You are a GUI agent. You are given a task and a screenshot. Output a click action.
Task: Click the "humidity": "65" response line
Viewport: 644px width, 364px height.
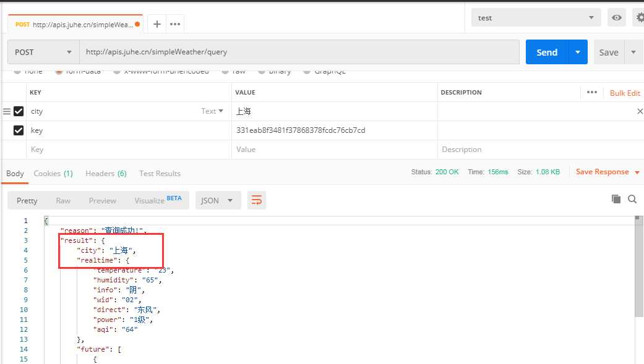(x=127, y=280)
